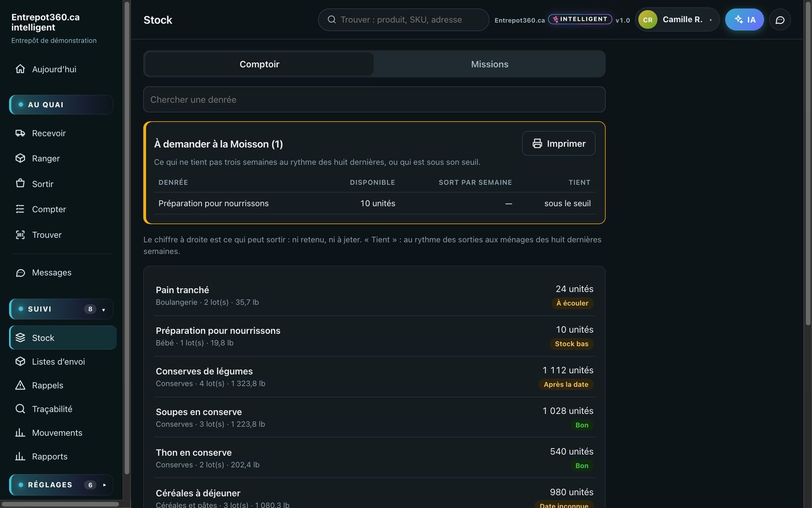The width and height of the screenshot is (812, 508).
Task: Open the chat bubble icon in top bar
Action: 780,20
